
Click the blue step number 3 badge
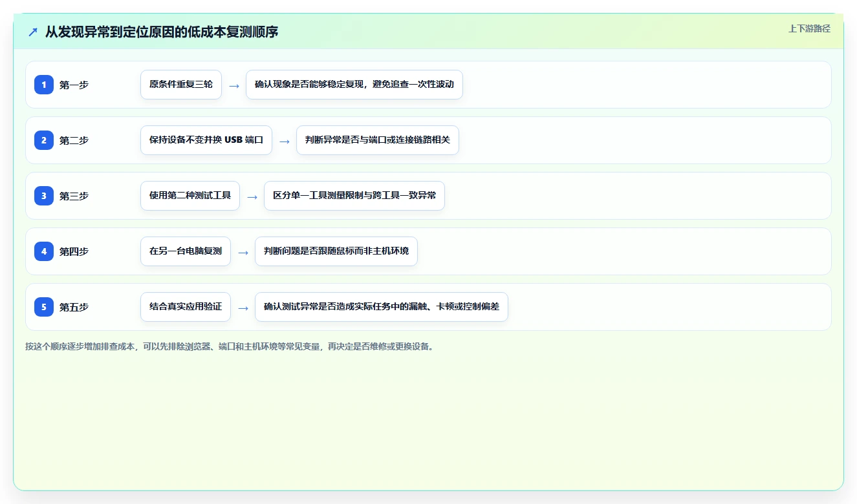click(44, 196)
